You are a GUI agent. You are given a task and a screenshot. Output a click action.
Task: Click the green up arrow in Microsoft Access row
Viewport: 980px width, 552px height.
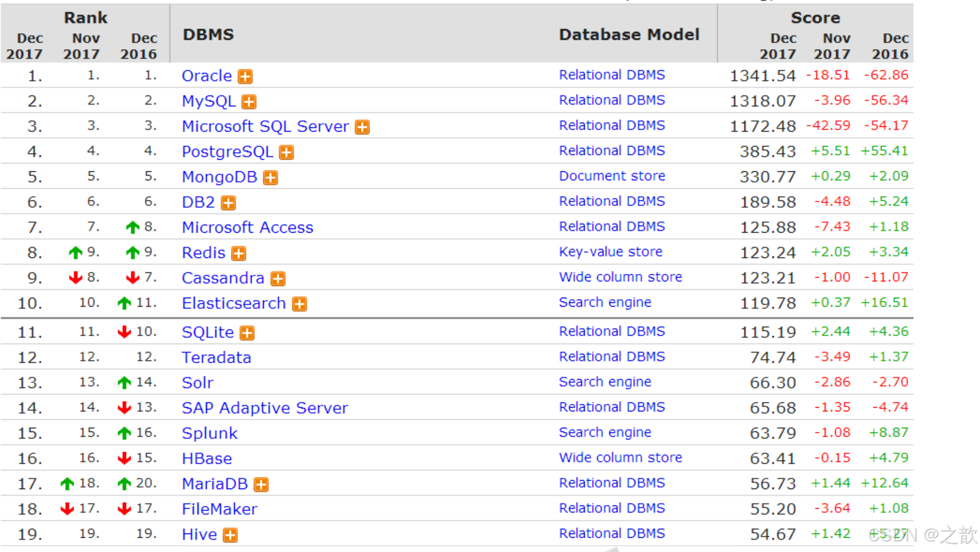133,227
